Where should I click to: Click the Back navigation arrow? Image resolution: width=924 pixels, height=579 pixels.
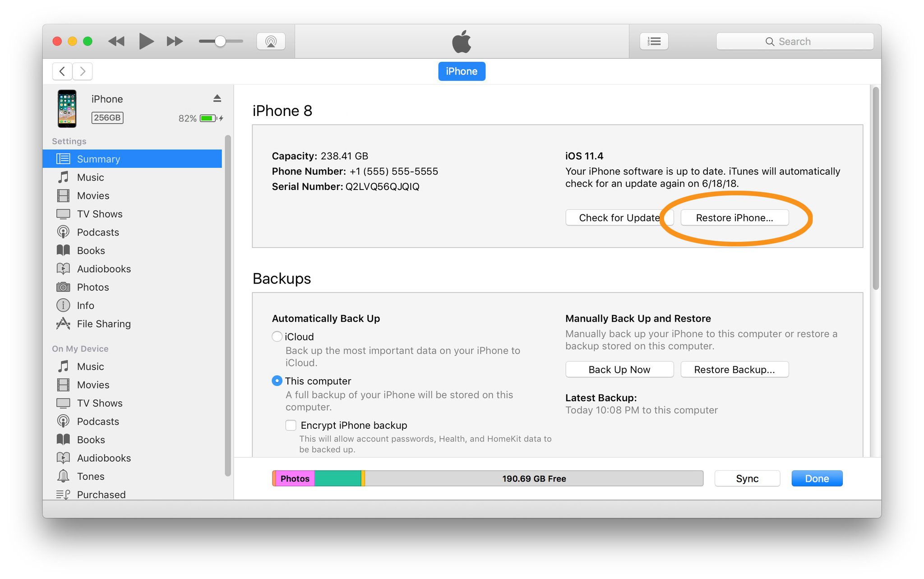pyautogui.click(x=61, y=71)
